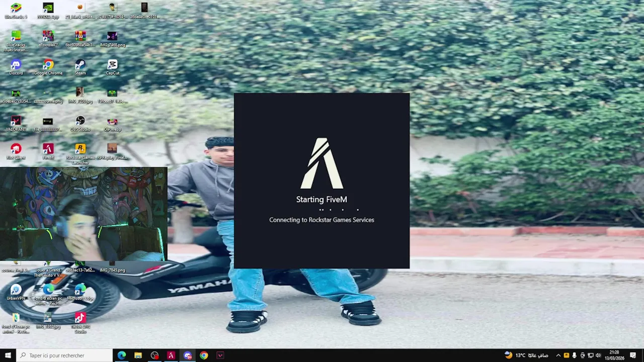Select the RPReplay_Final video file icon

[x=112, y=151]
